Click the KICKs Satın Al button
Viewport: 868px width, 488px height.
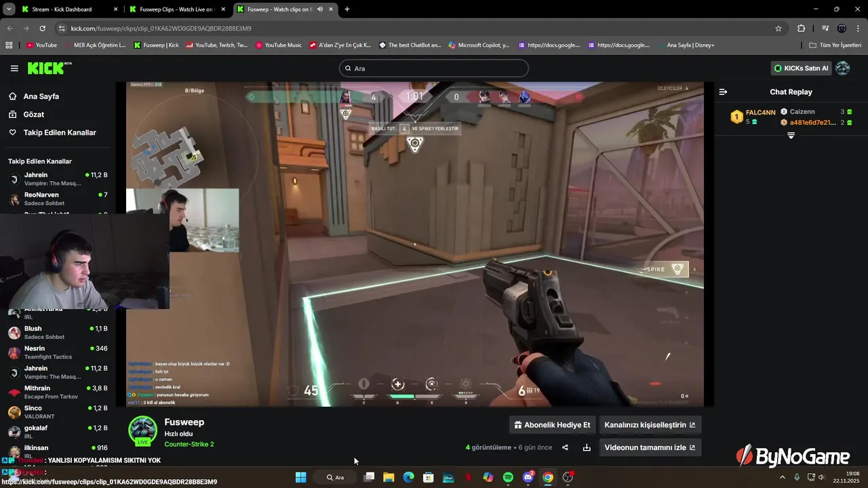click(802, 68)
